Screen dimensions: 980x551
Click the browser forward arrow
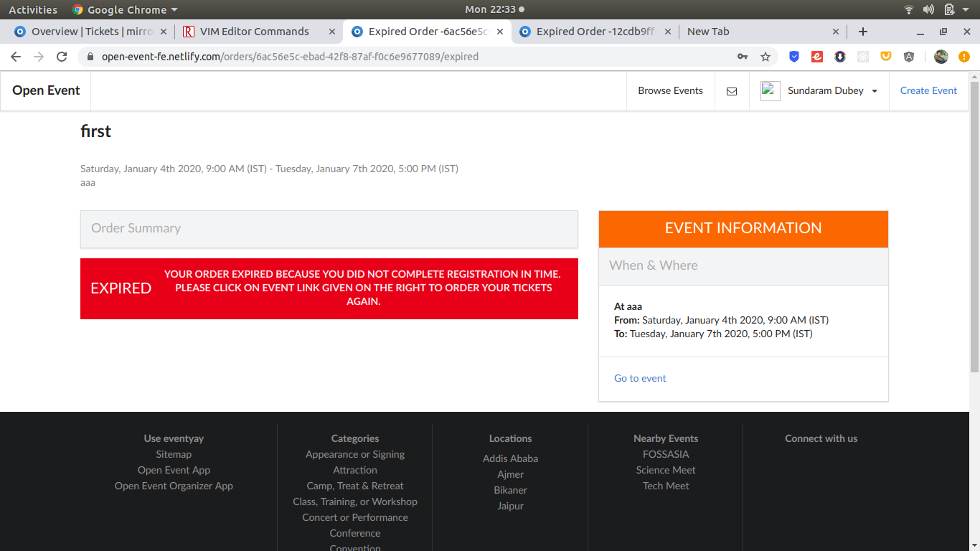[x=39, y=57]
